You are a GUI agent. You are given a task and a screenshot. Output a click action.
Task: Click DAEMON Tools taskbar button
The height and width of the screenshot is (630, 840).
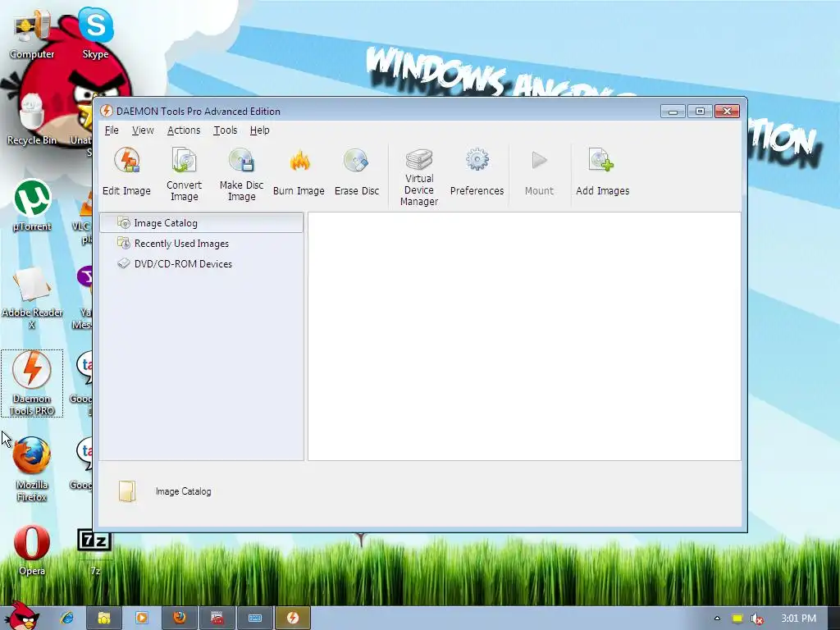293,618
